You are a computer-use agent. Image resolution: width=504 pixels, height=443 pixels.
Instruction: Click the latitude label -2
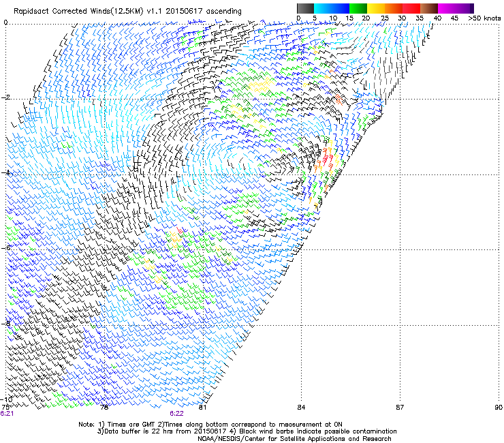(6, 97)
